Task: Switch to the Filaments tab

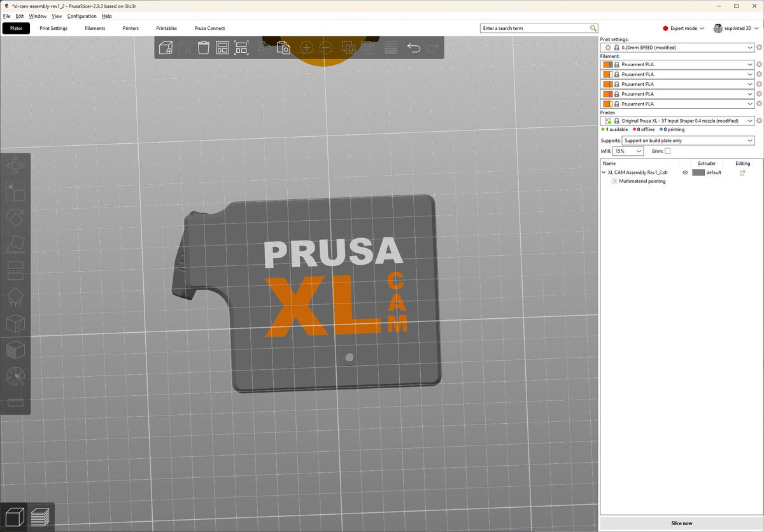Action: (x=95, y=28)
